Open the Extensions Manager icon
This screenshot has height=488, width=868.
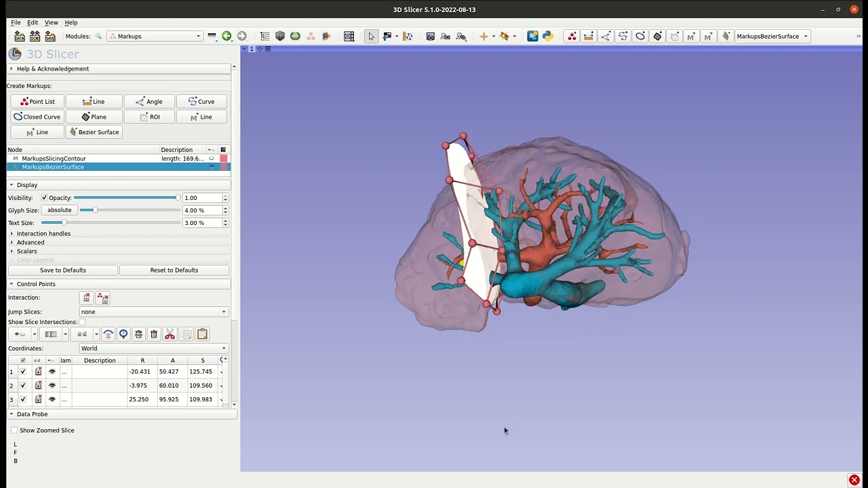tap(532, 36)
